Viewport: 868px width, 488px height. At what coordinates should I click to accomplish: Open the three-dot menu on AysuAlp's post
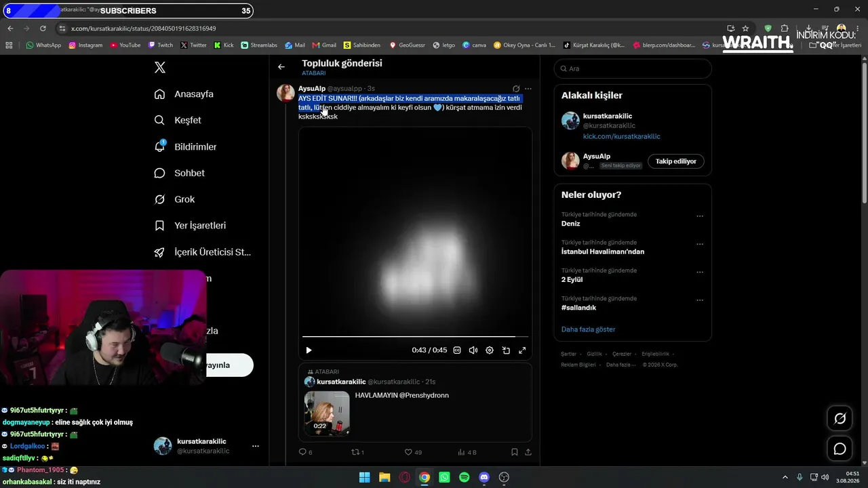[x=528, y=89]
